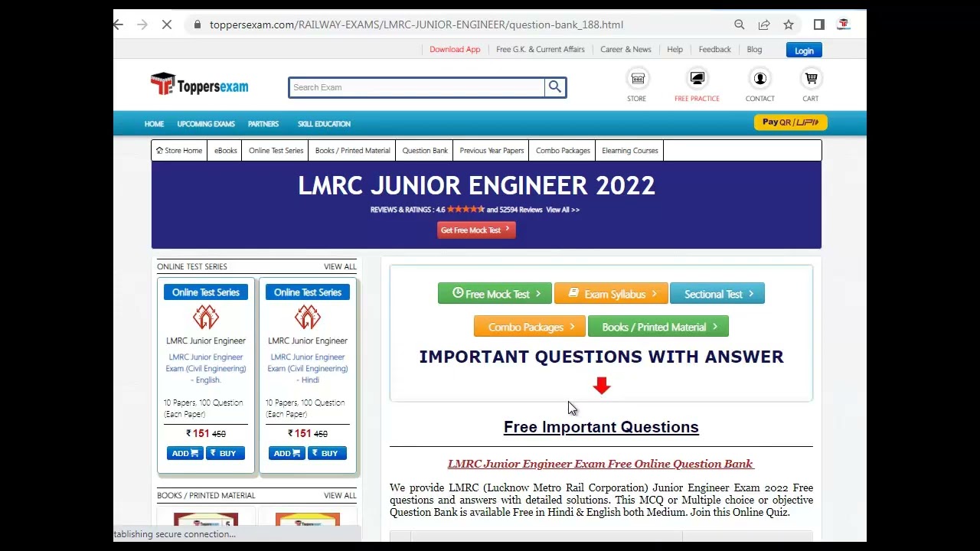Open the Feedback link
The image size is (980, 551).
[x=714, y=49]
